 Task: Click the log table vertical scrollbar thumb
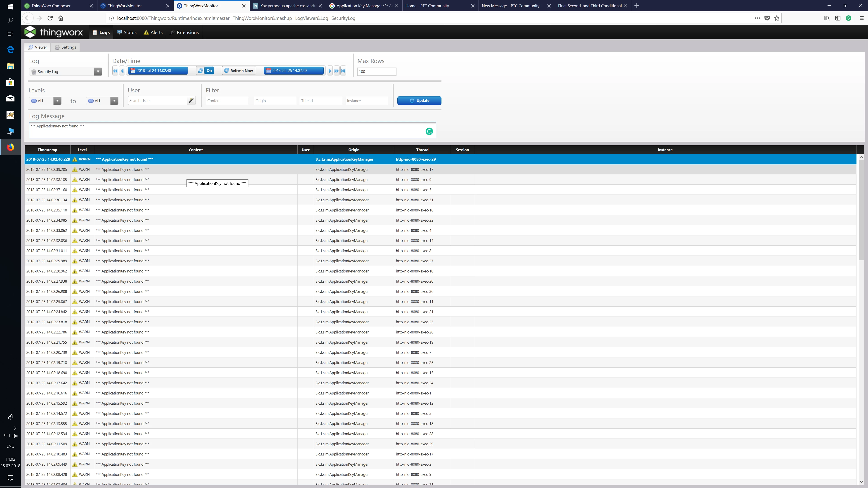click(x=861, y=210)
